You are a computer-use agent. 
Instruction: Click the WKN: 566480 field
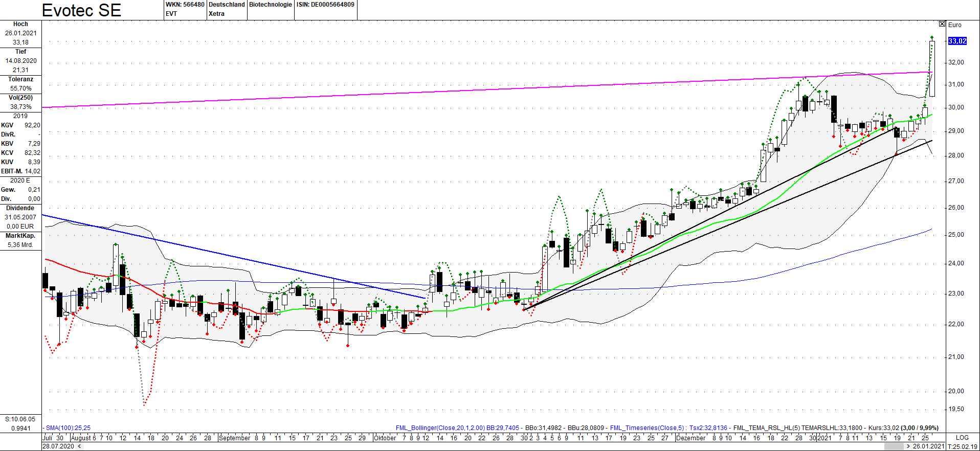pyautogui.click(x=185, y=5)
